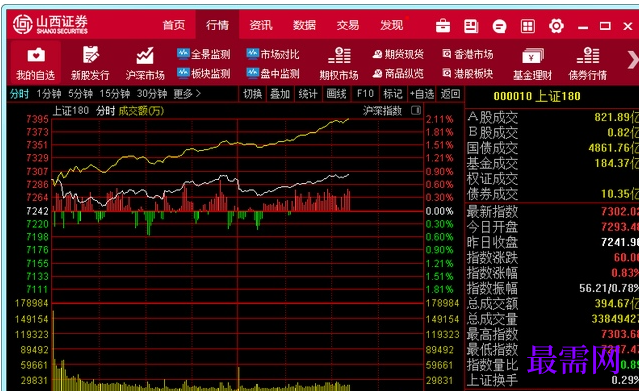
Task: Open 新股发行 new issue icon
Action: pyautogui.click(x=90, y=63)
